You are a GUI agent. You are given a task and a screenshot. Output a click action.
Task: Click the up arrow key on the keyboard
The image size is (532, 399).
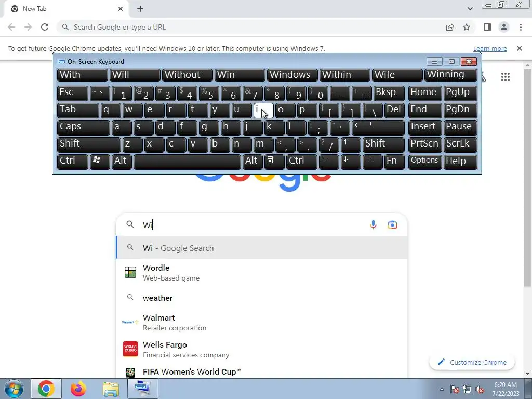pyautogui.click(x=351, y=144)
